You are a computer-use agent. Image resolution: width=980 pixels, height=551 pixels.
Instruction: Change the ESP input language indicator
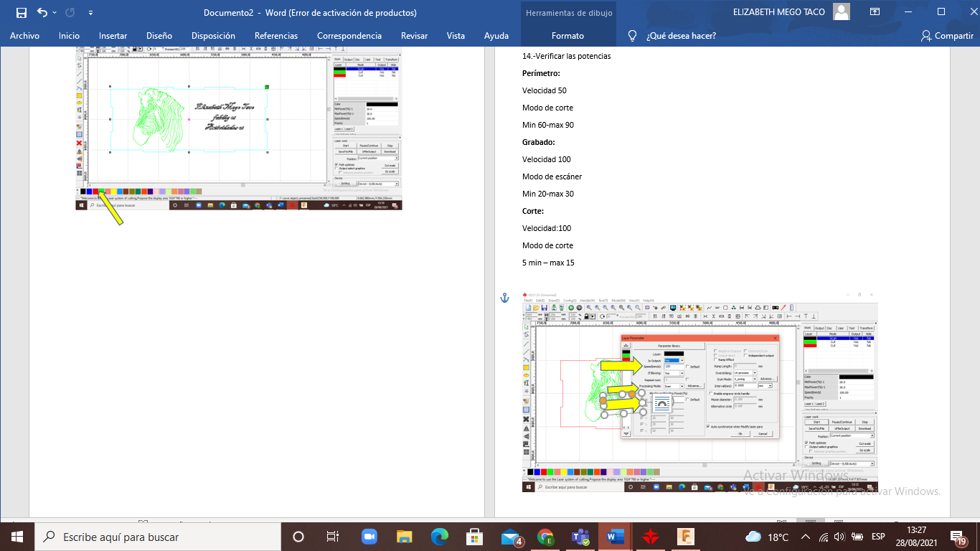(x=878, y=537)
